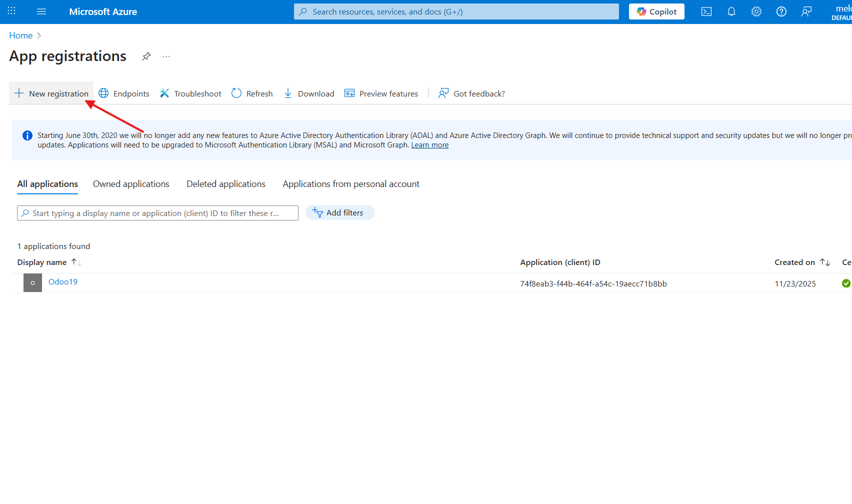The height and width of the screenshot is (504, 852).
Task: Switch to Deleted applications tab
Action: 226,184
